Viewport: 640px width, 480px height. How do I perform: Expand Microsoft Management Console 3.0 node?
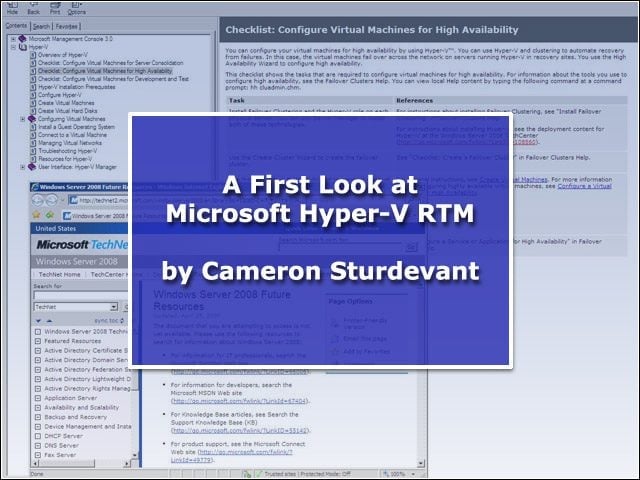pyautogui.click(x=13, y=39)
